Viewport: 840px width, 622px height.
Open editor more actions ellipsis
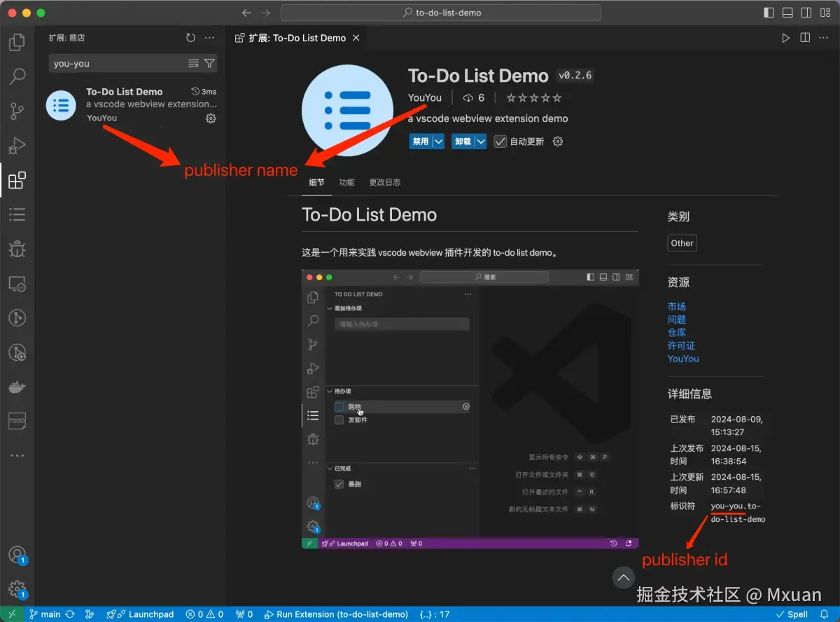pos(824,38)
